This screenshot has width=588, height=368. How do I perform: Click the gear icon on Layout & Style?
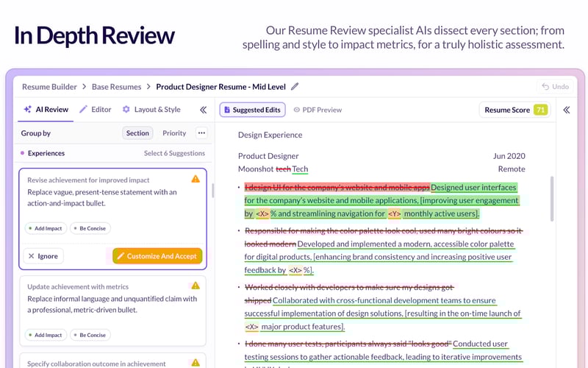pos(126,109)
